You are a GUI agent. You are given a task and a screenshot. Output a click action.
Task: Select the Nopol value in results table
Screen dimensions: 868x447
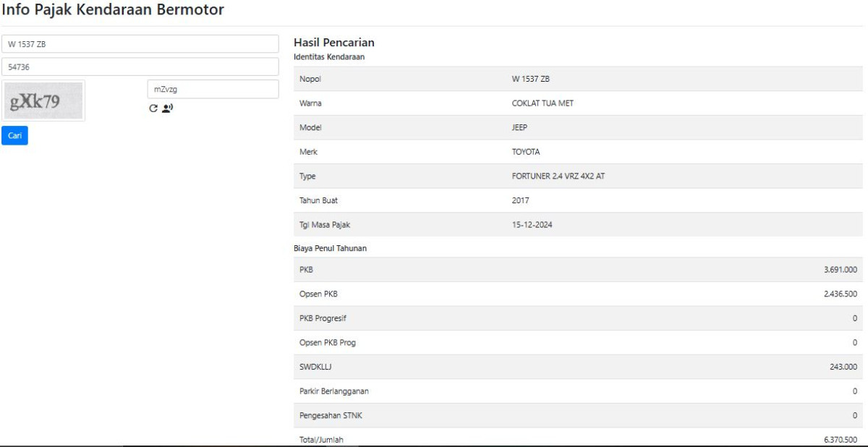tap(530, 79)
